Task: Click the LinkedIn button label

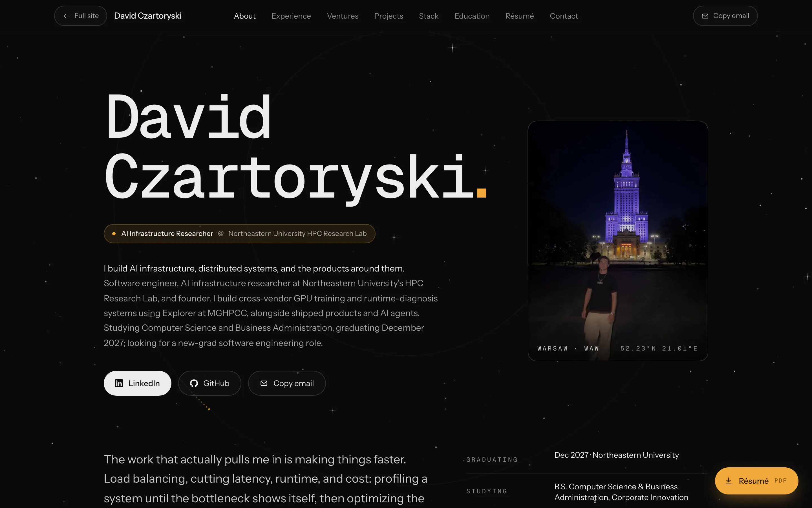Action: 144,383
